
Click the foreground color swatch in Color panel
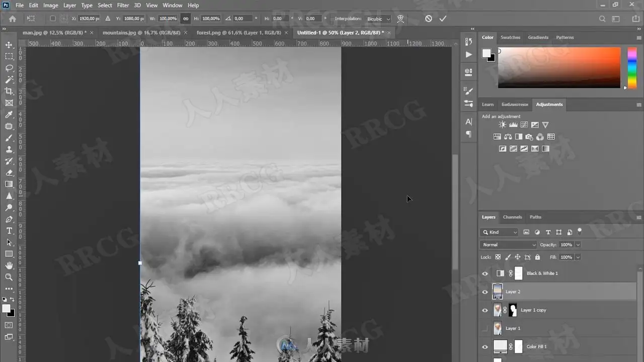[486, 53]
